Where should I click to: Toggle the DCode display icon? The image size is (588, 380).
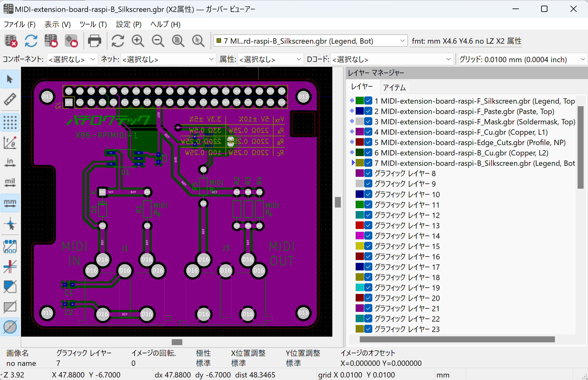point(10,327)
